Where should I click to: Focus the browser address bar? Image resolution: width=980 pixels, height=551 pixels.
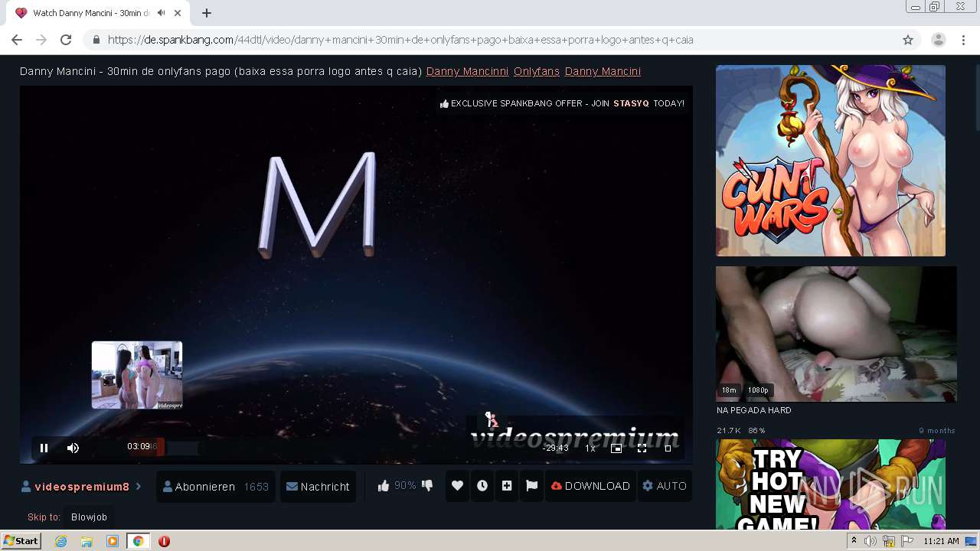(490, 40)
